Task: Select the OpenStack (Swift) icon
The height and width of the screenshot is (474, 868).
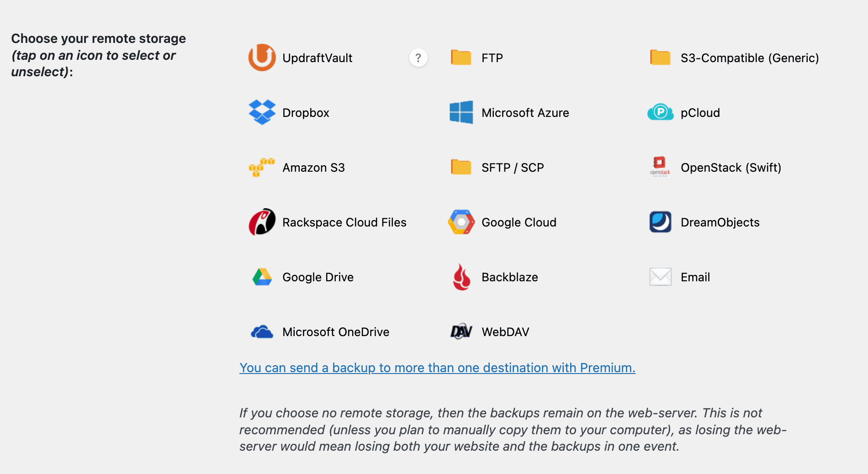Action: pyautogui.click(x=660, y=167)
